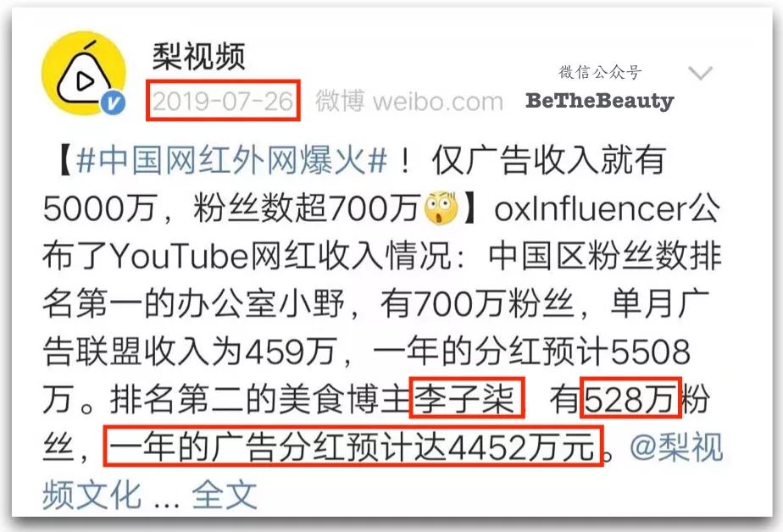Expand the post with 全文 link
Viewport: 783px width, 532px height.
pos(225,495)
